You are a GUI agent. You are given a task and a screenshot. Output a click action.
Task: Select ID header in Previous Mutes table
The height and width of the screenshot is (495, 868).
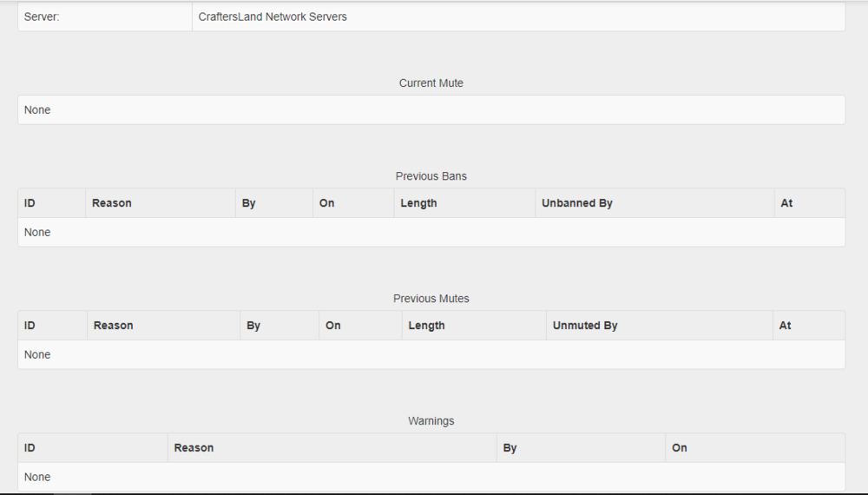[30, 326]
